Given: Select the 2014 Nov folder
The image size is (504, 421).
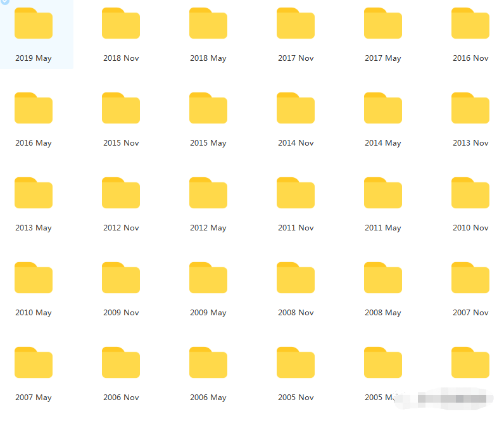Looking at the screenshot, I should (x=296, y=108).
